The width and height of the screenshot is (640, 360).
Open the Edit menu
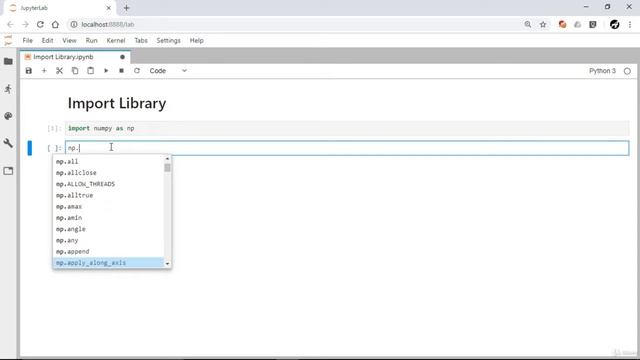click(47, 40)
